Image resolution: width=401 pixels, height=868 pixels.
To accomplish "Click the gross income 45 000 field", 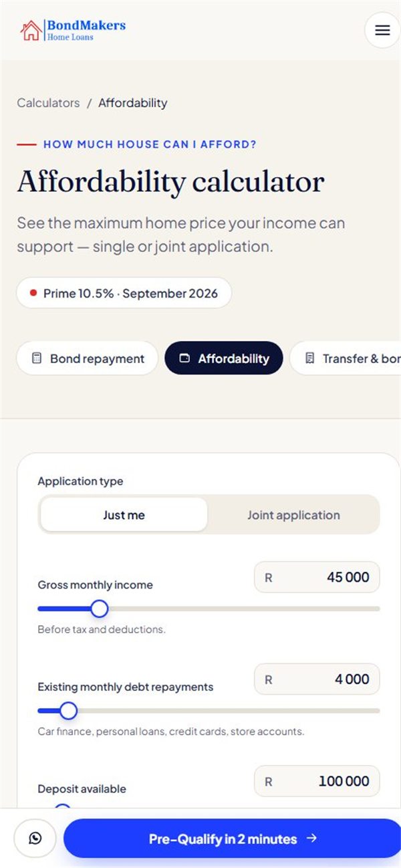I will click(x=317, y=577).
